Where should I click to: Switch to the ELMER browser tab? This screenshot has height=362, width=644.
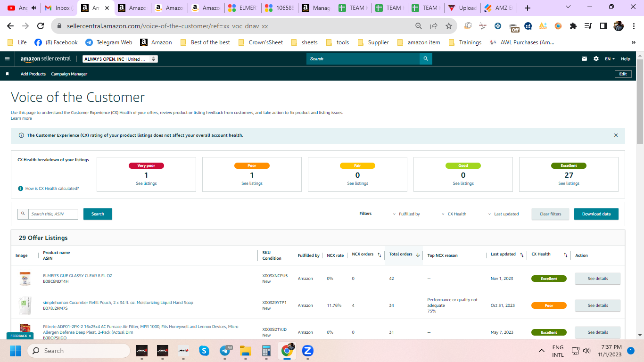242,8
